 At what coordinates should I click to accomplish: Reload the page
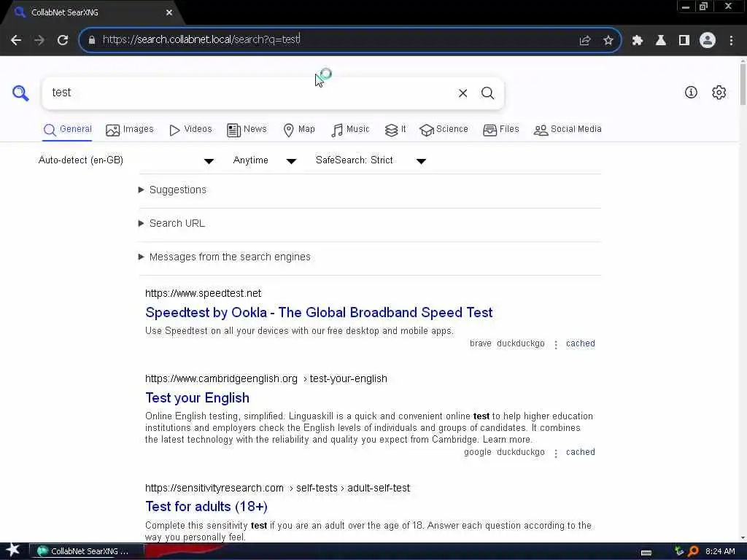tap(63, 40)
